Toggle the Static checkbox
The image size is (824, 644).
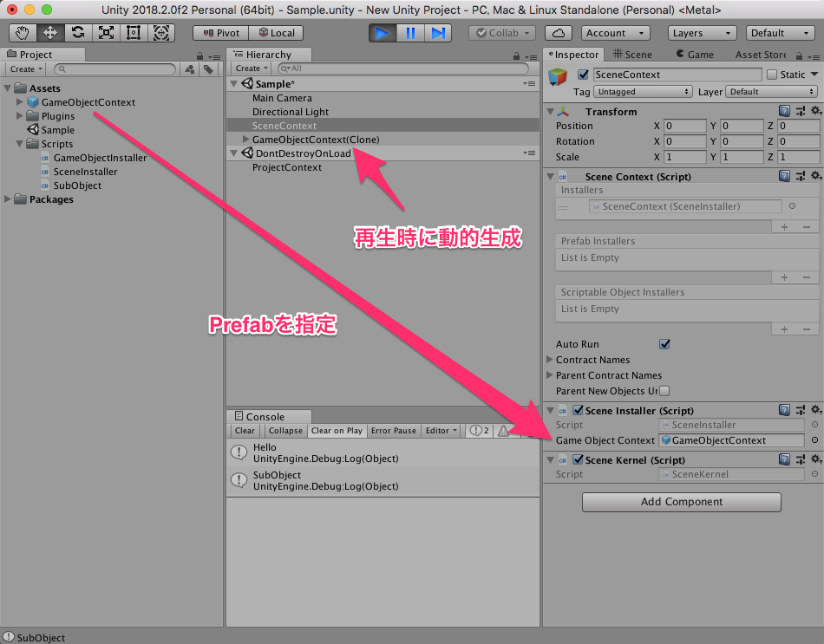pos(771,75)
